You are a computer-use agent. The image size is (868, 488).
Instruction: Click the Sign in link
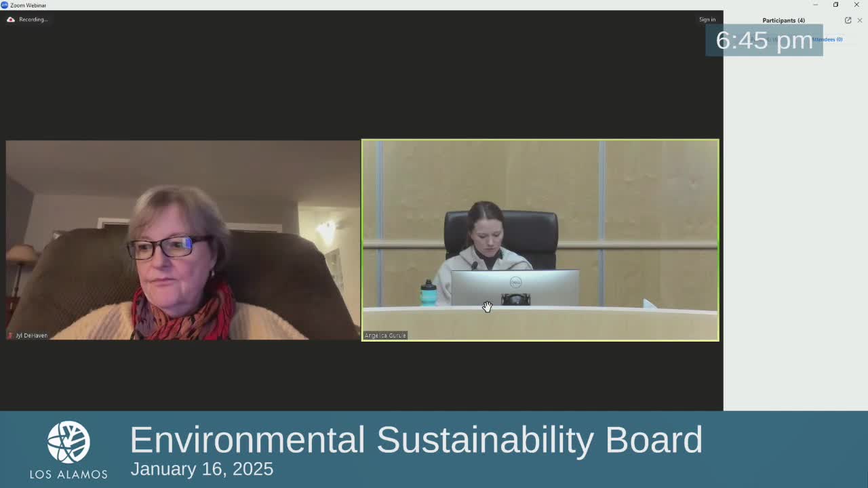pos(707,20)
